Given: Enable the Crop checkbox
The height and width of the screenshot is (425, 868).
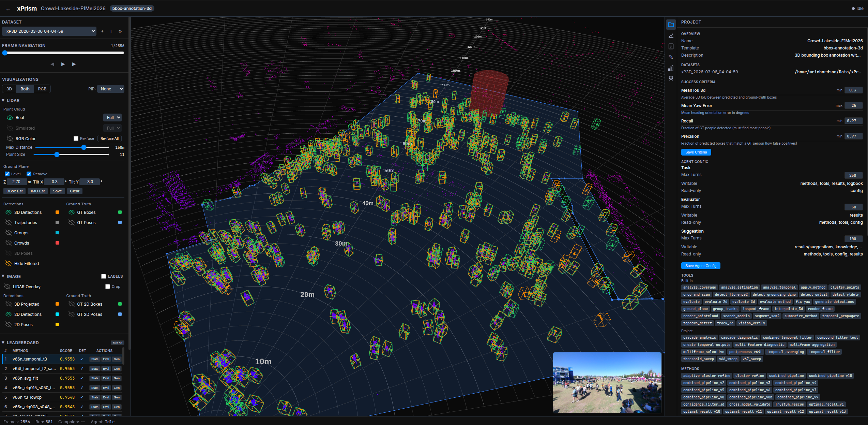Looking at the screenshot, I should coord(108,287).
